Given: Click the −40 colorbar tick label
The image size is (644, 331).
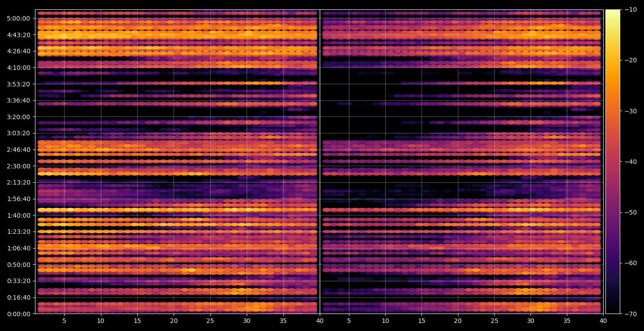Looking at the screenshot, I should point(630,162).
